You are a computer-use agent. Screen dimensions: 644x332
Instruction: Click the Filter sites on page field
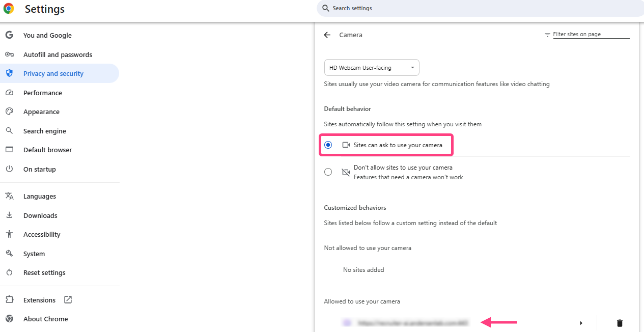point(591,35)
